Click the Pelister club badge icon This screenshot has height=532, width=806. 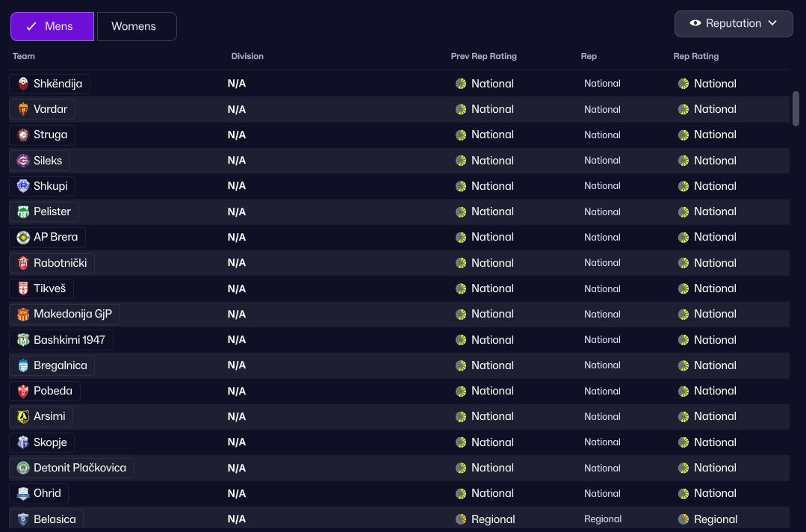(23, 211)
